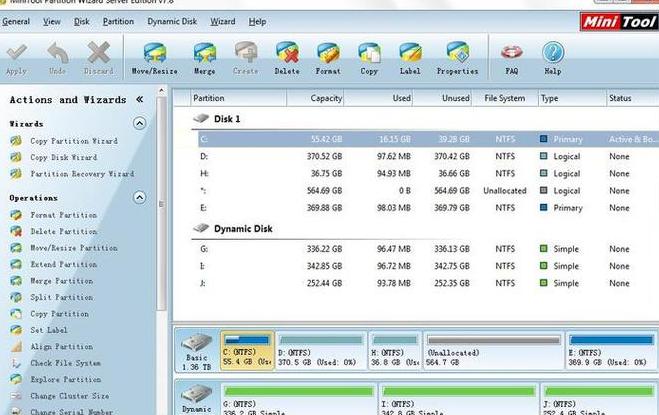The width and height of the screenshot is (659, 415).
Task: Collapse Actions and Wizards panel
Action: pos(140,100)
